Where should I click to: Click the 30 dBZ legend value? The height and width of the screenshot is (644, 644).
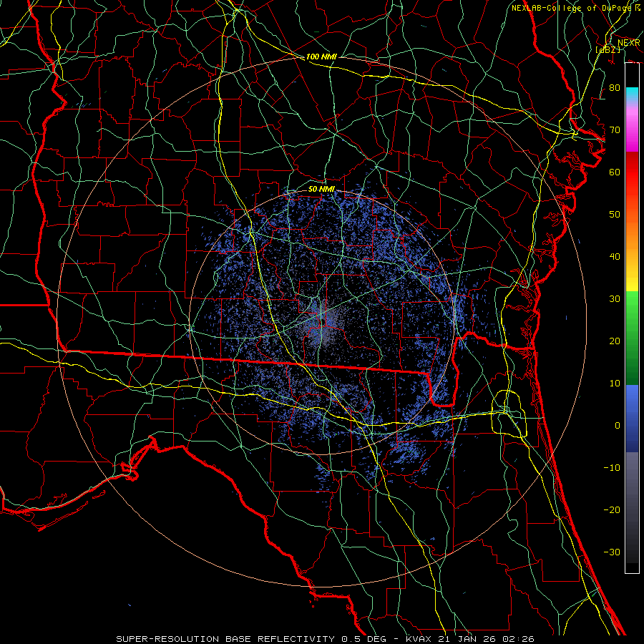click(615, 299)
